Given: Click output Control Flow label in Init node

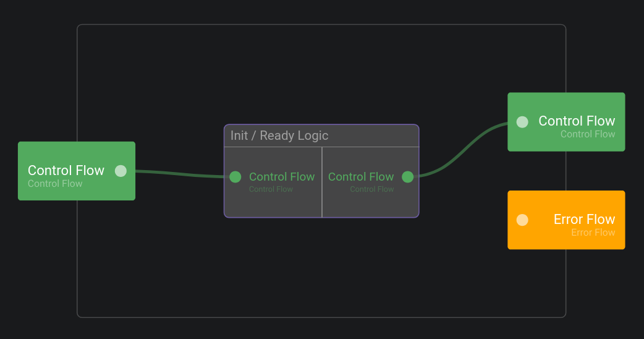Looking at the screenshot, I should [361, 177].
